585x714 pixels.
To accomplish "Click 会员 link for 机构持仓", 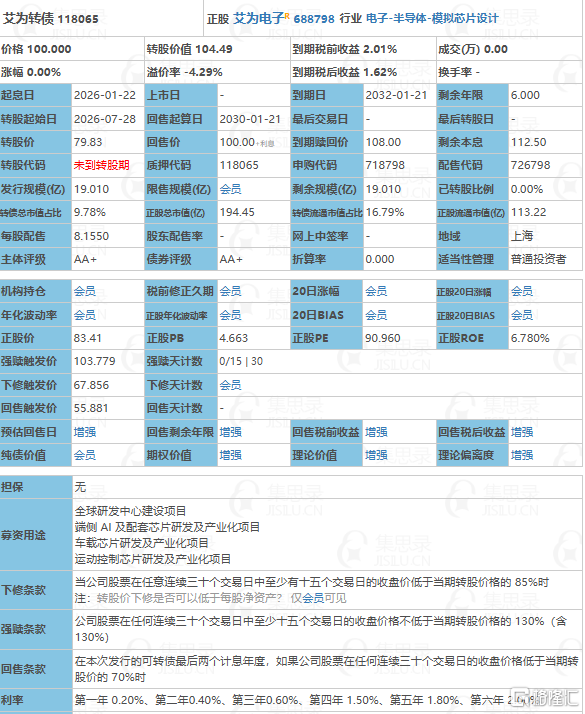I will coord(85,291).
